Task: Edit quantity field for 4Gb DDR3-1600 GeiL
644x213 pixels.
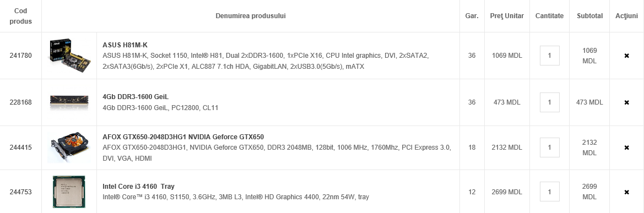Action: (x=550, y=102)
